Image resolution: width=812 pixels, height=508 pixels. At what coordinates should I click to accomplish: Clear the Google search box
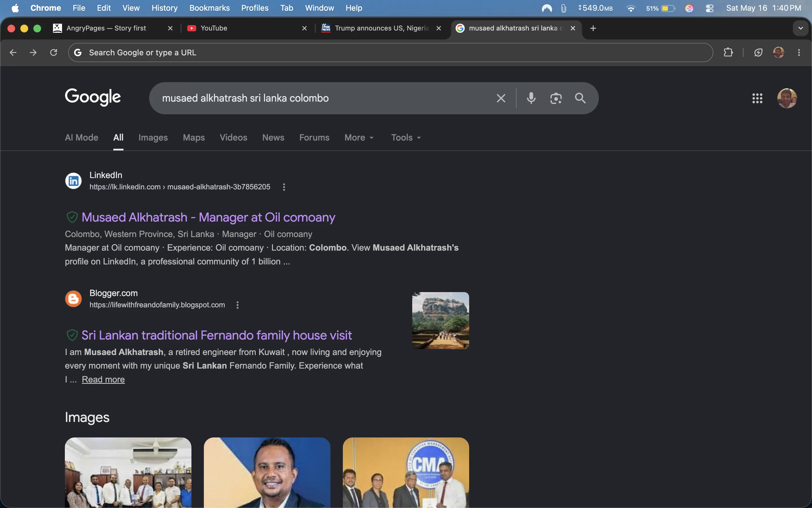501,98
